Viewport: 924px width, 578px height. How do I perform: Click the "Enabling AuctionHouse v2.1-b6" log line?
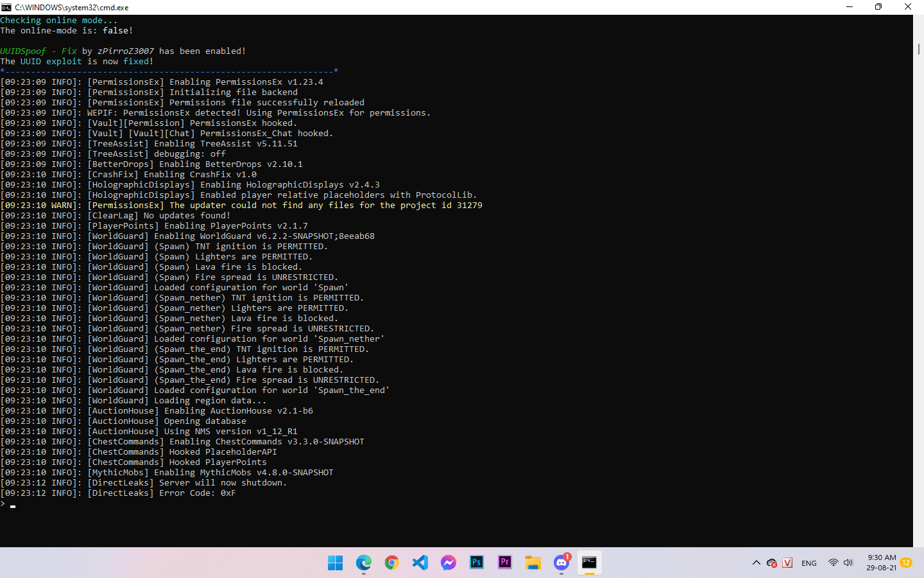[157, 411]
